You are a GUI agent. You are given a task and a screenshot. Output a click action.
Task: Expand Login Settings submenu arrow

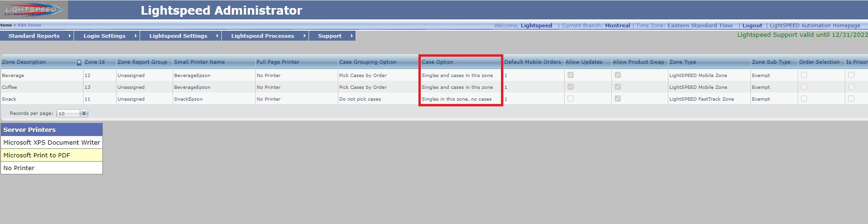[x=135, y=36]
